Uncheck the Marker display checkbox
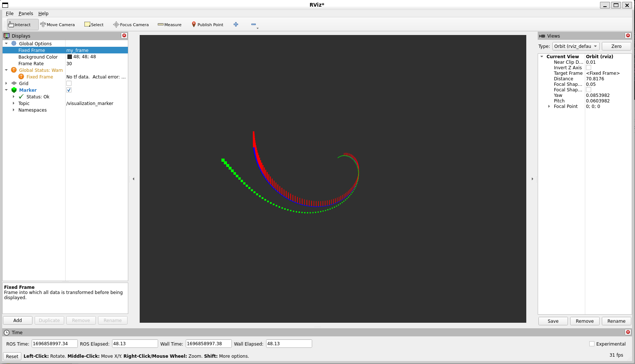 pyautogui.click(x=69, y=90)
